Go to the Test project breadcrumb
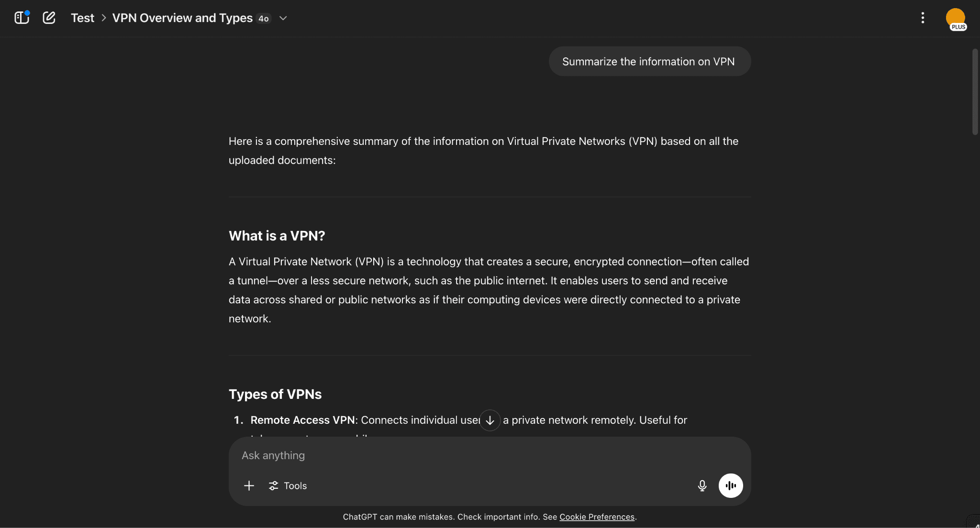 point(82,18)
